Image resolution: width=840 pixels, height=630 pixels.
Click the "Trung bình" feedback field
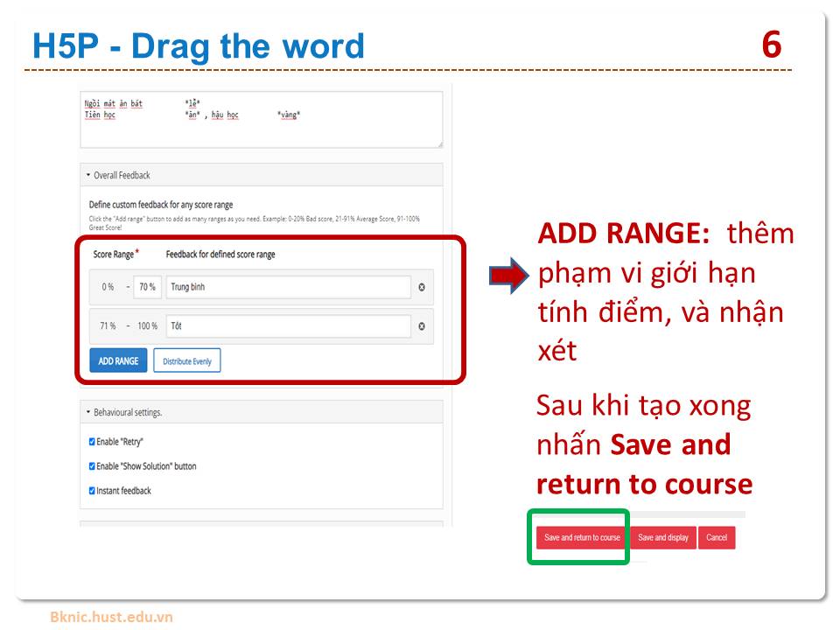point(288,287)
